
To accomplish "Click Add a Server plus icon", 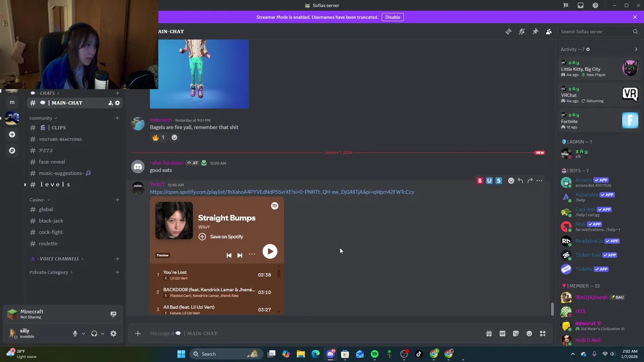I will (12, 135).
